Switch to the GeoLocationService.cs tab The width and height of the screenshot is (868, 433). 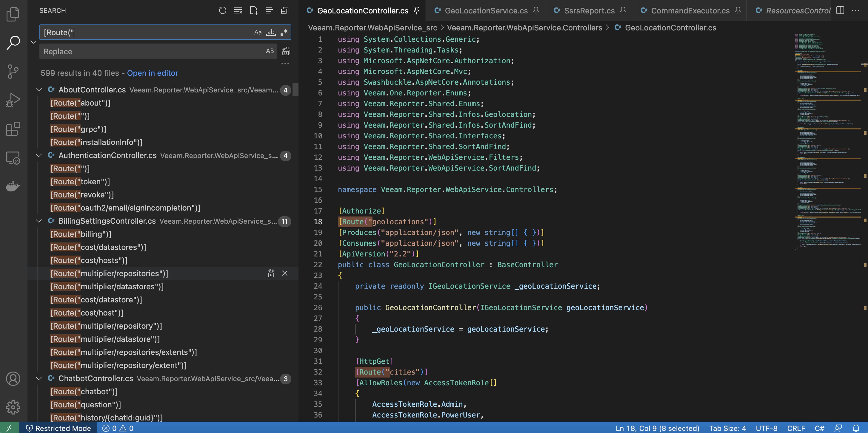(486, 11)
